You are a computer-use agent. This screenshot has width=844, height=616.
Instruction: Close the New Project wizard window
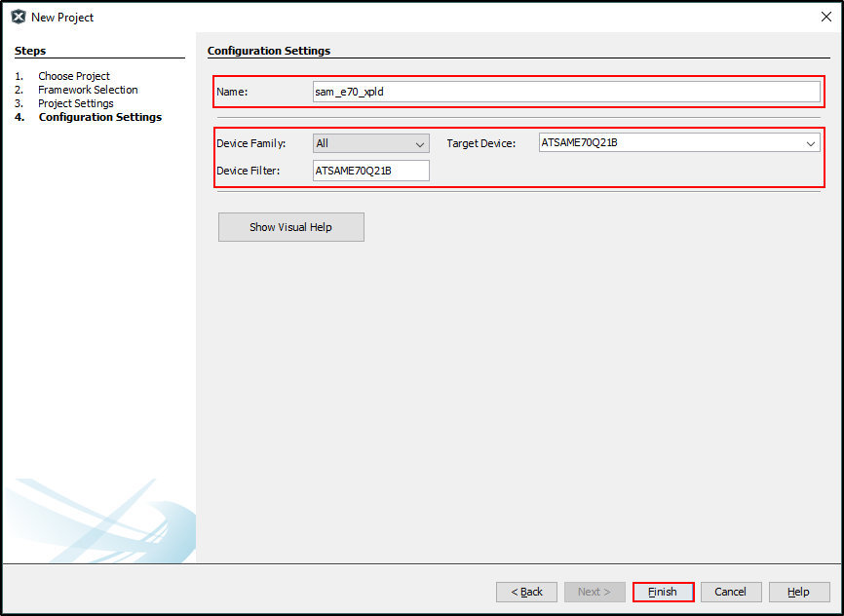click(x=826, y=16)
